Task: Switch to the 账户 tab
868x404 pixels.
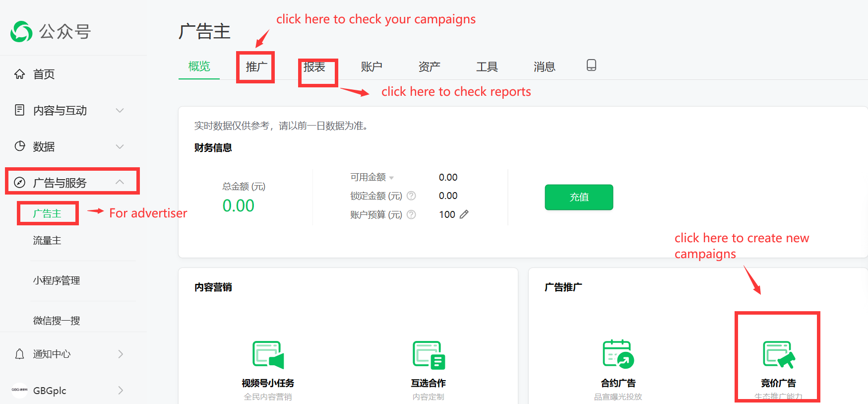Action: point(372,67)
